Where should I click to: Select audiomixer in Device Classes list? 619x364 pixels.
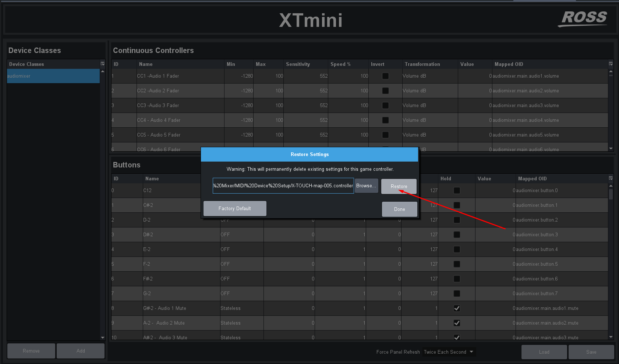point(53,76)
